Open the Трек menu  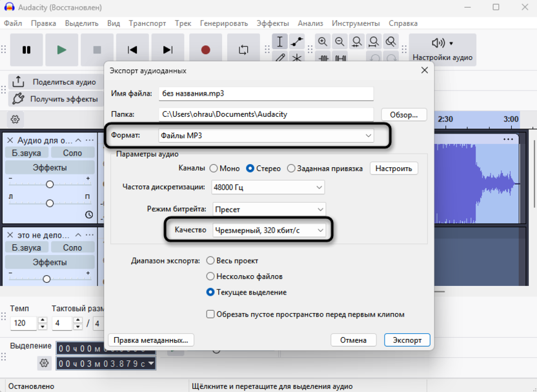pyautogui.click(x=183, y=23)
